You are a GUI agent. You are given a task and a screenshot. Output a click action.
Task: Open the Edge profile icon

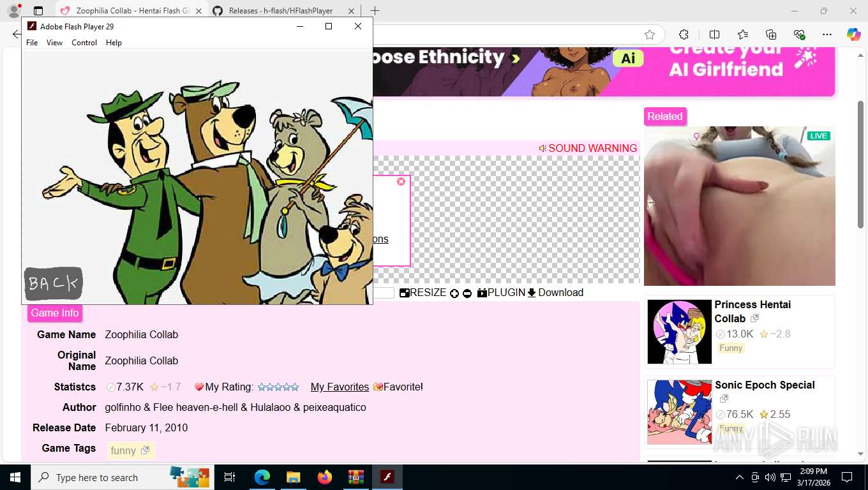click(x=13, y=11)
